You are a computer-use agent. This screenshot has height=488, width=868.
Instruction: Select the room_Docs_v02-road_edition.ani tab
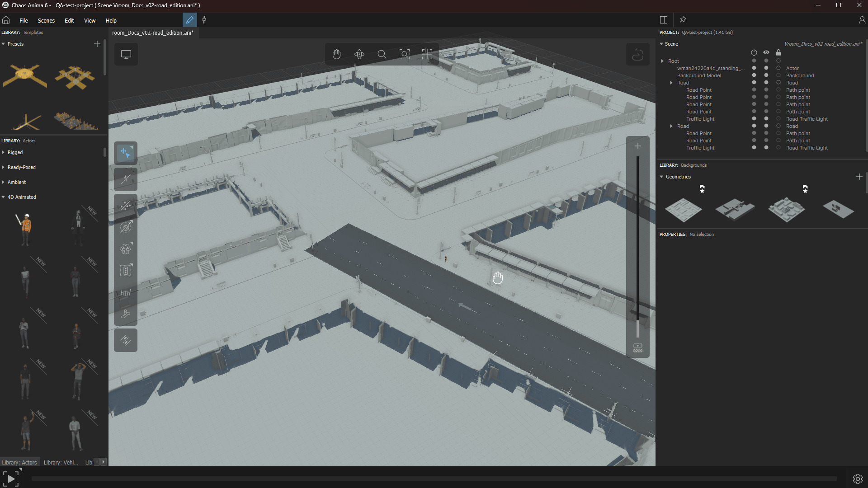click(153, 33)
